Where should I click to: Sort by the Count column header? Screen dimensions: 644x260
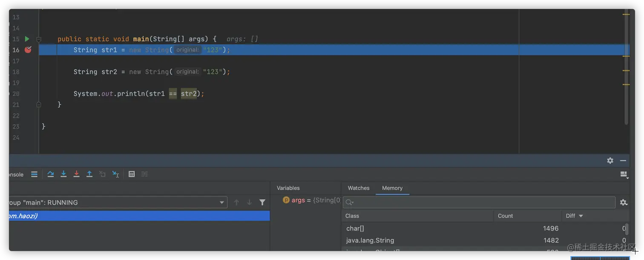point(527,216)
